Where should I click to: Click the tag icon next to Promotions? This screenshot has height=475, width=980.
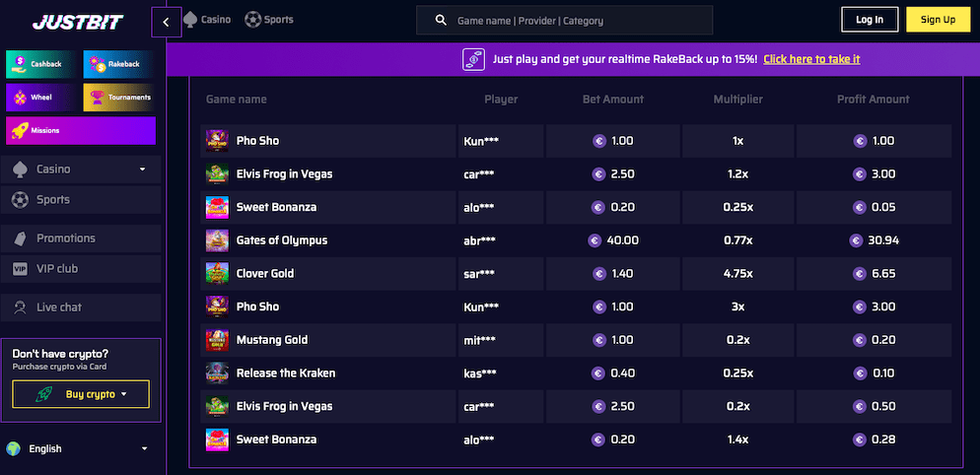(x=20, y=238)
